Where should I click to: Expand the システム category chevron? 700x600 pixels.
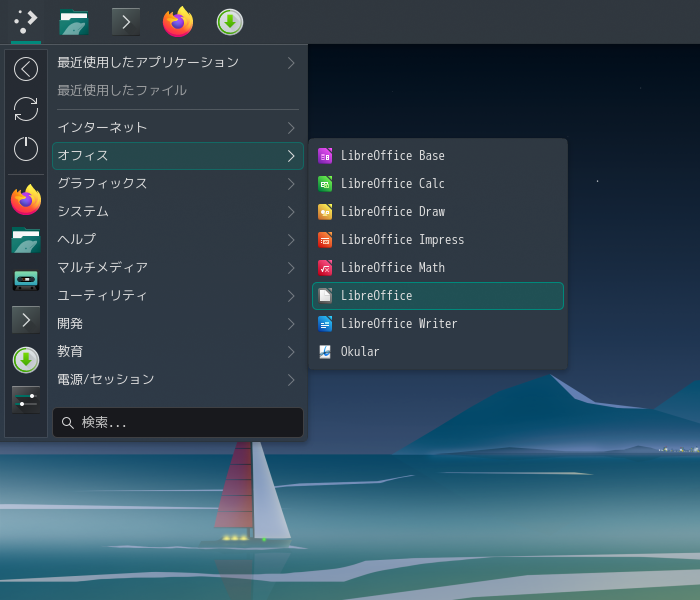click(291, 212)
